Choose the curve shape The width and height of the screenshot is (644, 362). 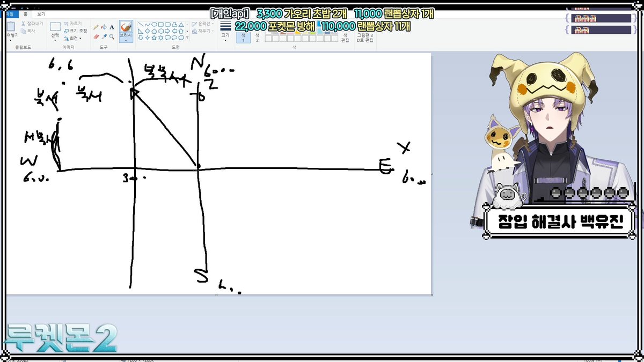[148, 24]
